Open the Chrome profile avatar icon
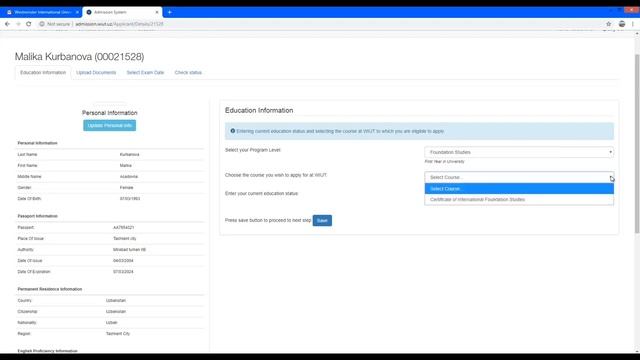640x360 pixels. pos(622,24)
